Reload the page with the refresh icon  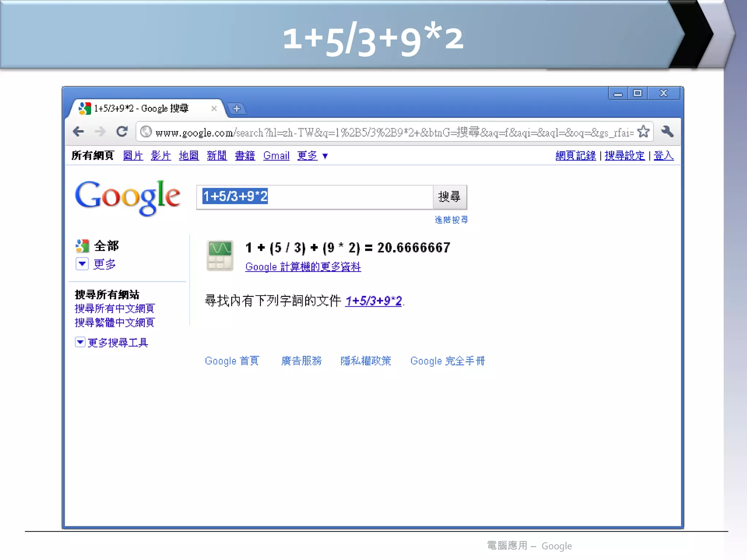coord(122,131)
